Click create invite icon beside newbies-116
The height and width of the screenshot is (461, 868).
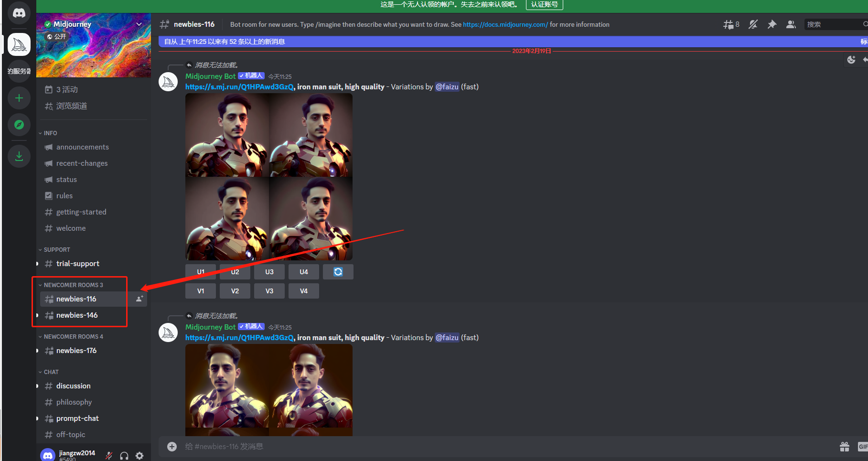139,299
